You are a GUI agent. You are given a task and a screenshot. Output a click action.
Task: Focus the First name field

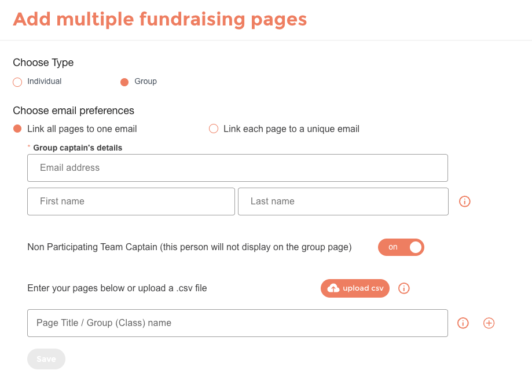(131, 202)
